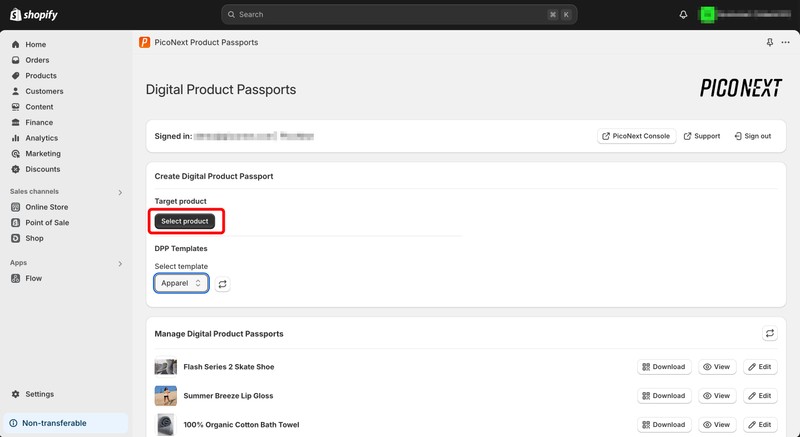Expand the Apps section chevron

click(x=120, y=264)
